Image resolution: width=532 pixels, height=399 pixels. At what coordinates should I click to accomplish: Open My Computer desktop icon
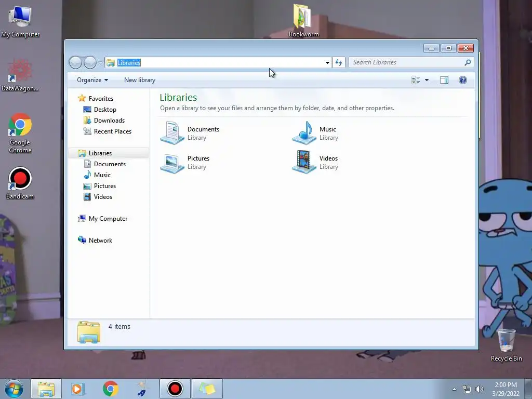tap(20, 21)
